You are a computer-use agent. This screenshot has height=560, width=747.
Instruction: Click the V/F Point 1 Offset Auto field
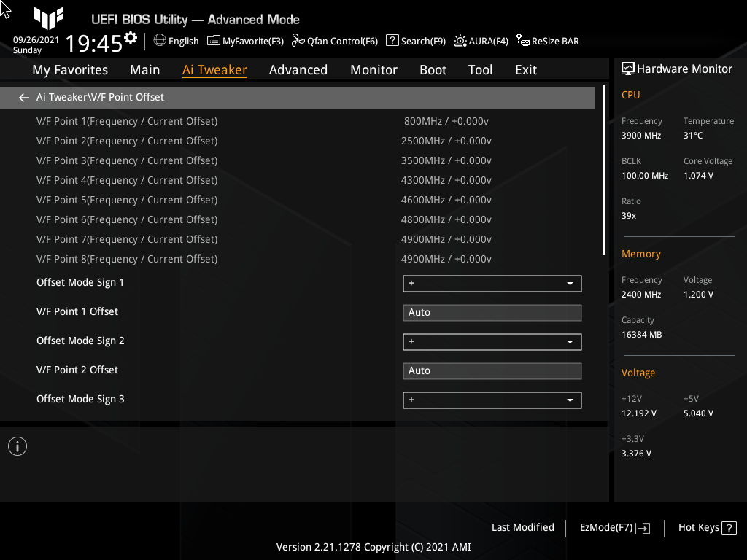pos(492,312)
